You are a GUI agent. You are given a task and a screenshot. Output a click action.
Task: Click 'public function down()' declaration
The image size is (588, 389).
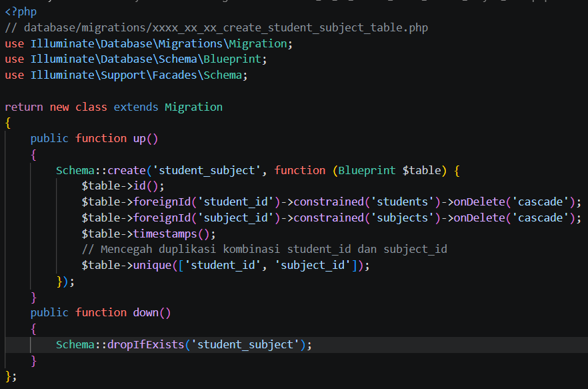pos(101,313)
